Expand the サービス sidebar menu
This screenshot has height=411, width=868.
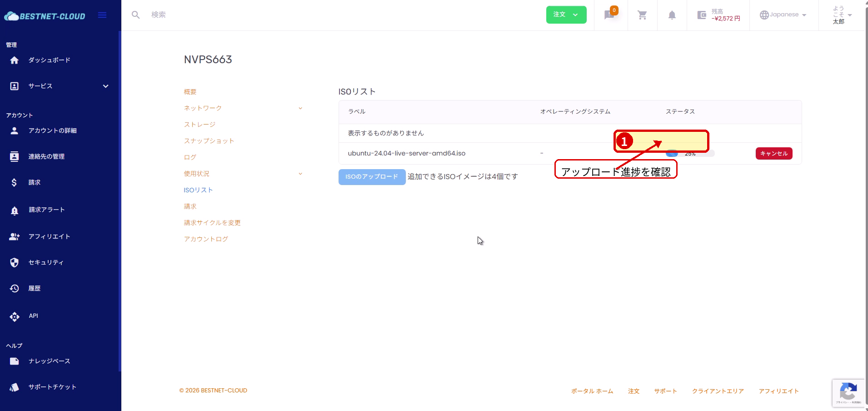click(x=105, y=86)
